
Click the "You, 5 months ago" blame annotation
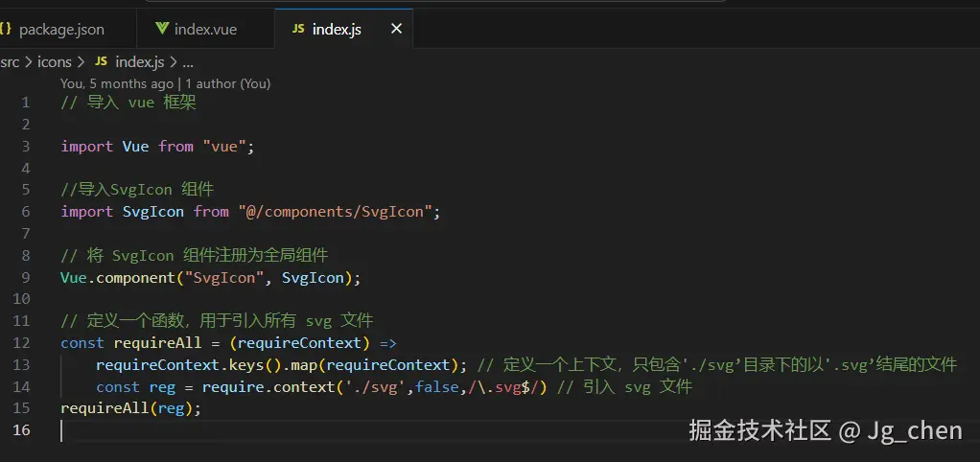117,83
